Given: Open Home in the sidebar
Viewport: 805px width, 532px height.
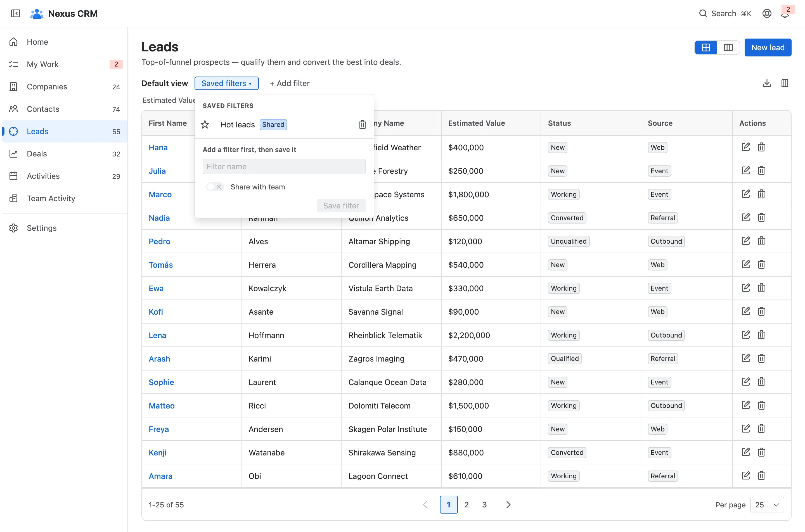Looking at the screenshot, I should coord(65,42).
